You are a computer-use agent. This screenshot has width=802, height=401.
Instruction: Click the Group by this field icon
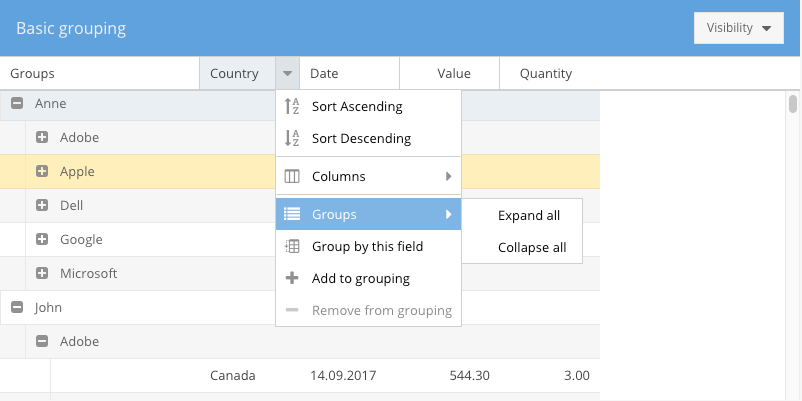click(292, 247)
